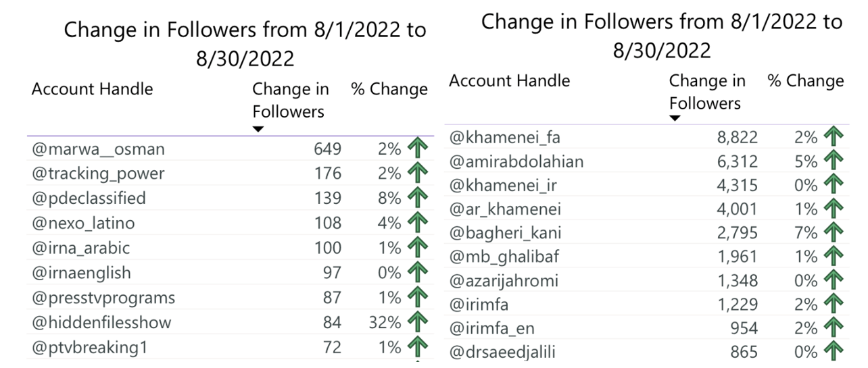Click green arrow for @hiddenfilesshow 32% change
The width and height of the screenshot is (868, 368).
point(418,323)
